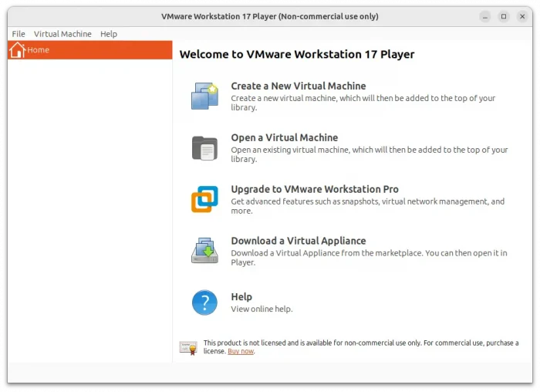Close the VMware Player window
Screen dimensions: 540x392
(x=522, y=16)
